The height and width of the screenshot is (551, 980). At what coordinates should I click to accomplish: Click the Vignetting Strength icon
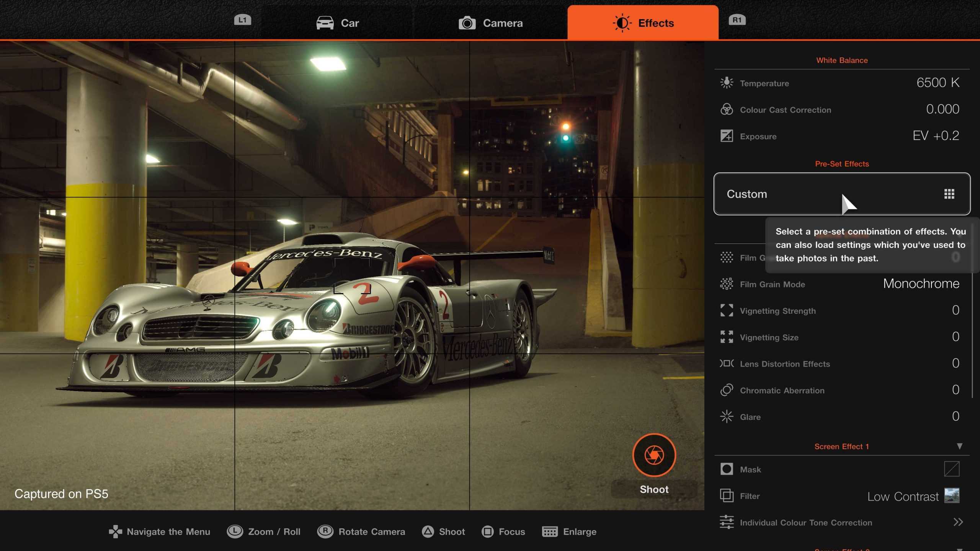725,311
